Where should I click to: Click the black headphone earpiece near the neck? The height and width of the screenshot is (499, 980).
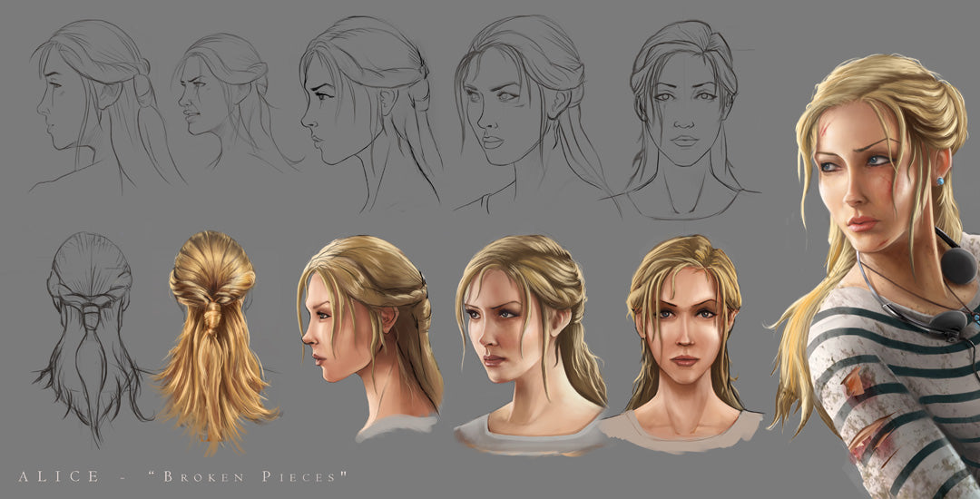click(x=958, y=263)
